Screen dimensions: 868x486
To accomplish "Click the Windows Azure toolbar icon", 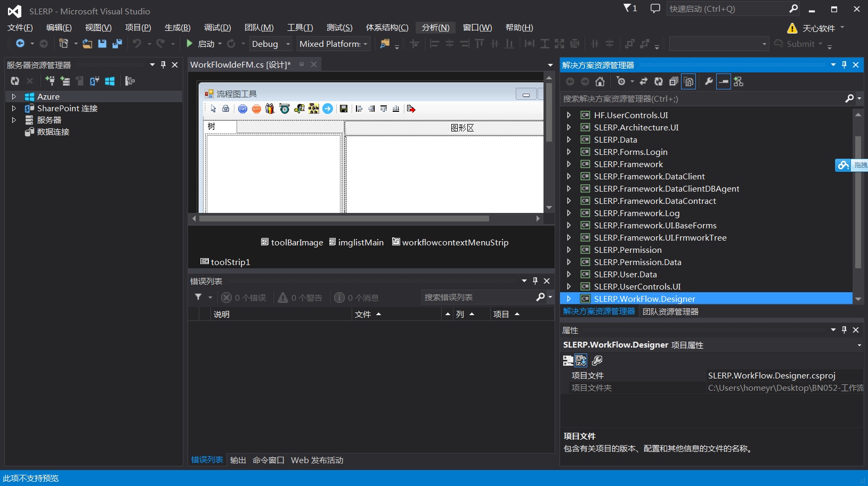I will [x=110, y=81].
